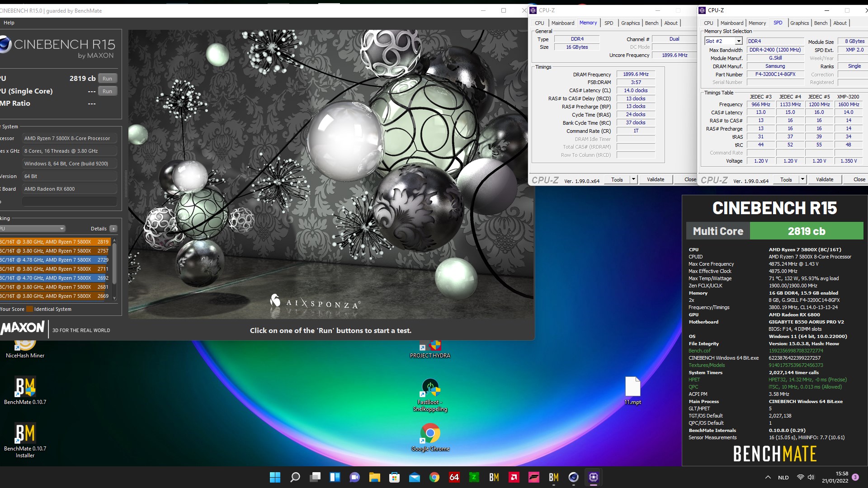868x488 pixels.
Task: Open the notification center badge
Action: coord(855,477)
